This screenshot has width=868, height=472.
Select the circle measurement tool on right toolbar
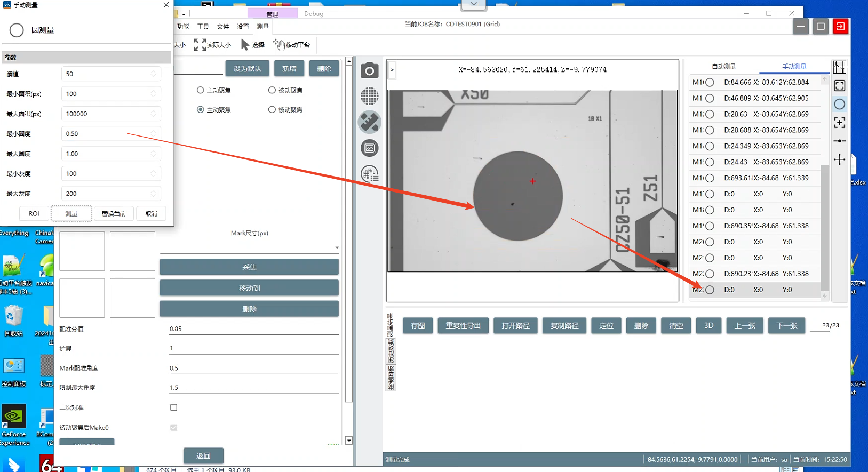pos(839,105)
